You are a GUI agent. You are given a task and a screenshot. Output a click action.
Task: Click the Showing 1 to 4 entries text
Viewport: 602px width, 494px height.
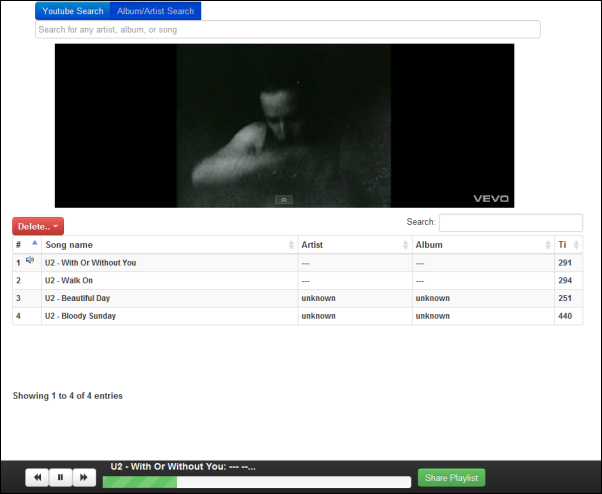(x=68, y=396)
